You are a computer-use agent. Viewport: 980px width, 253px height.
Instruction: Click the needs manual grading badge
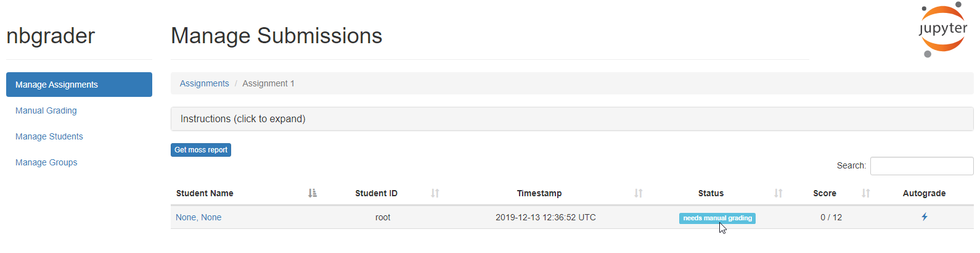coord(717,218)
